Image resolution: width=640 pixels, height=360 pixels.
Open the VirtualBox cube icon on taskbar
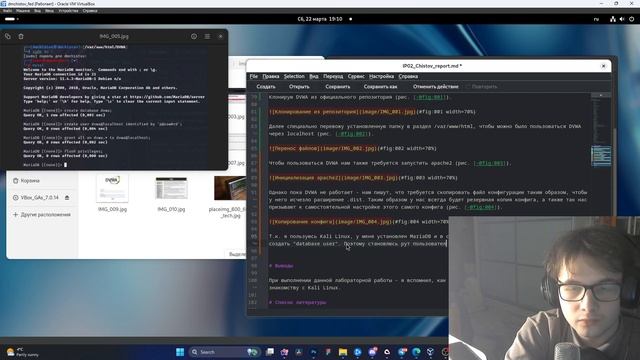click(430, 352)
